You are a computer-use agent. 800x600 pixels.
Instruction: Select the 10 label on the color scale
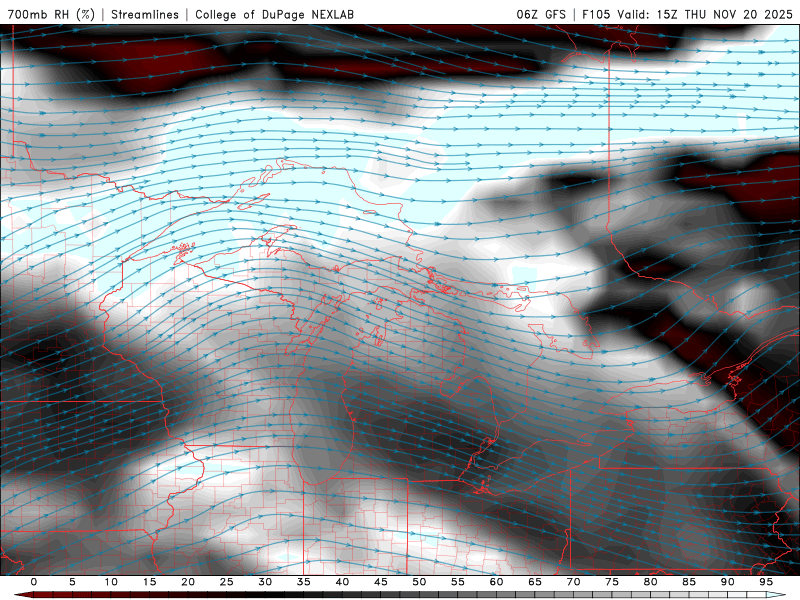coord(111,582)
